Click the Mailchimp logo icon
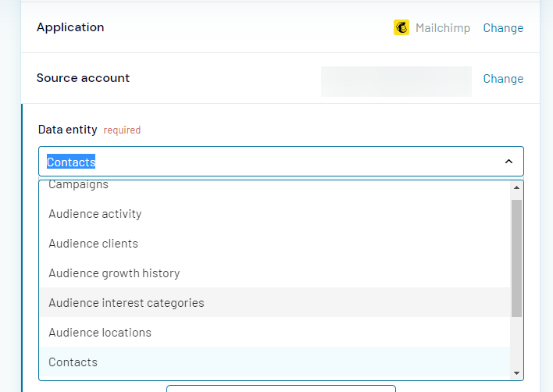This screenshot has height=392, width=553. pyautogui.click(x=401, y=27)
